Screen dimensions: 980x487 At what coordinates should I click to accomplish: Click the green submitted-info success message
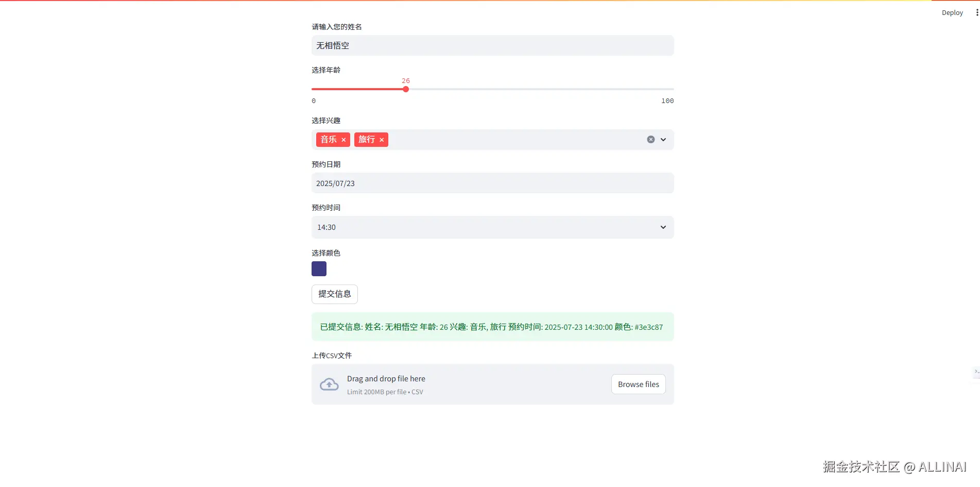click(x=492, y=327)
